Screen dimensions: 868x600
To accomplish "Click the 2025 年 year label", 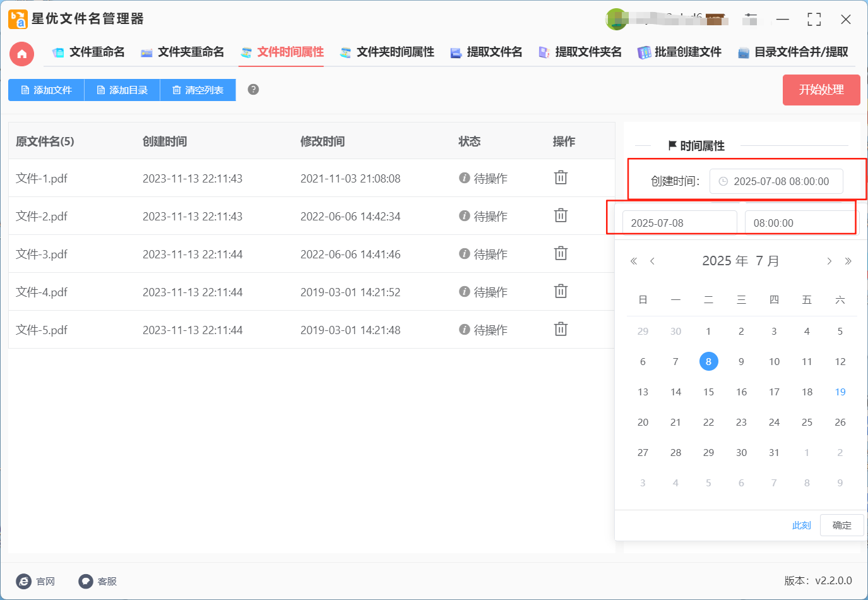I will 725,261.
